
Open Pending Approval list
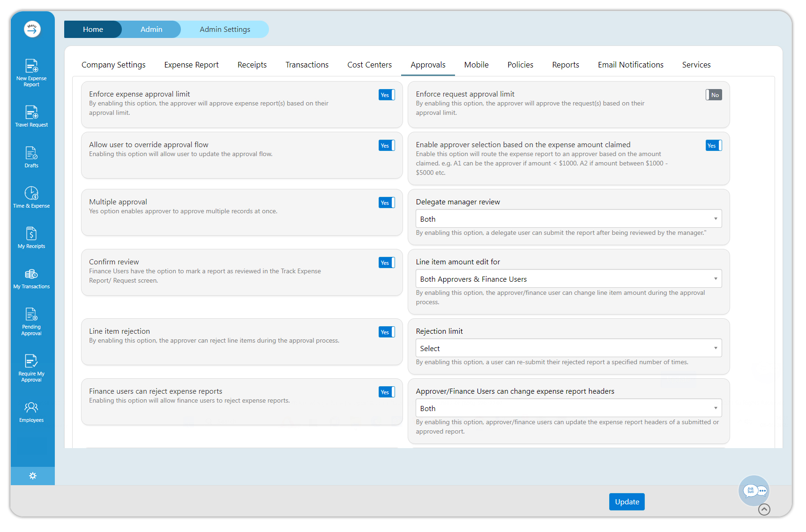pos(31,321)
